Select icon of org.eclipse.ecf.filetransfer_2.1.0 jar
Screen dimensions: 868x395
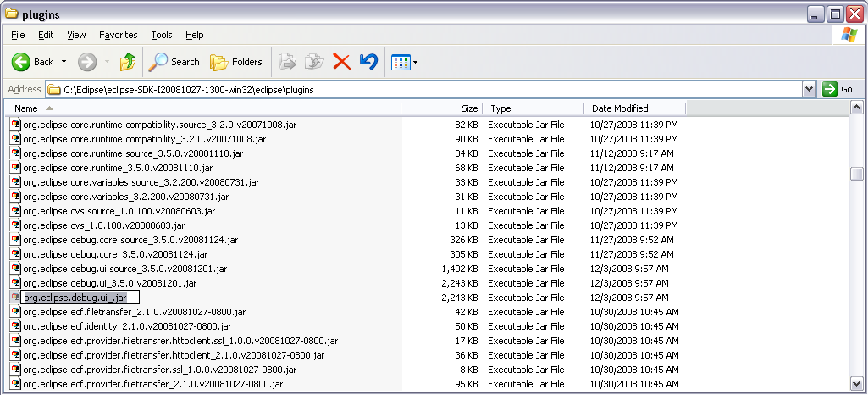[15, 312]
